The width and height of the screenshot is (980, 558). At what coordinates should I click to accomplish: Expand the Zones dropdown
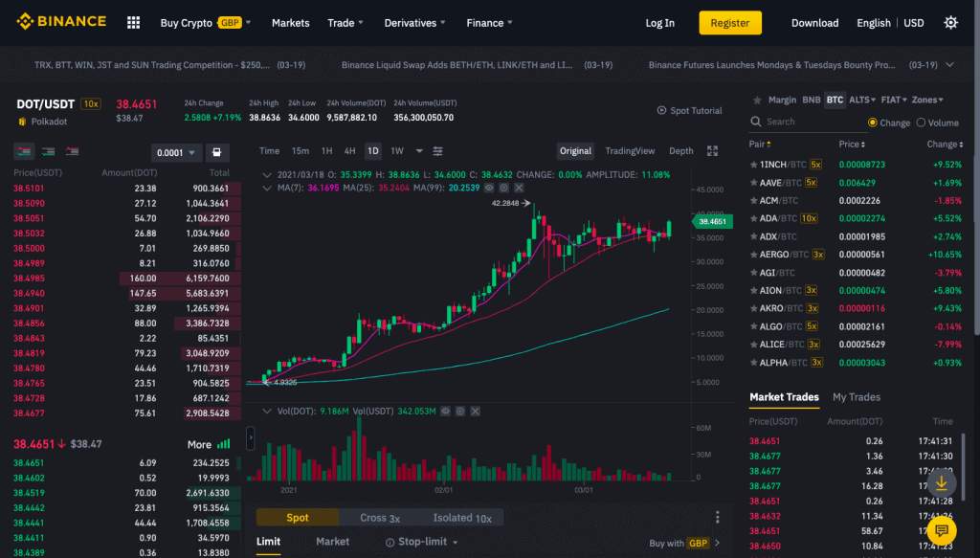927,100
